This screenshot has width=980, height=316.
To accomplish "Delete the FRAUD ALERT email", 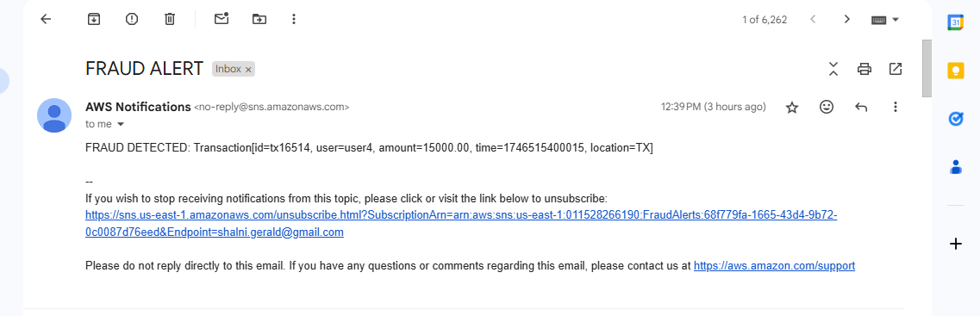I will (170, 19).
